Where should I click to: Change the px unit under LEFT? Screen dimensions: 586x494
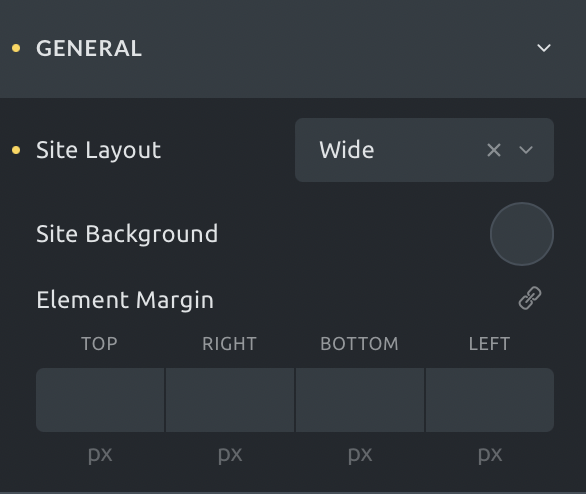(x=490, y=455)
